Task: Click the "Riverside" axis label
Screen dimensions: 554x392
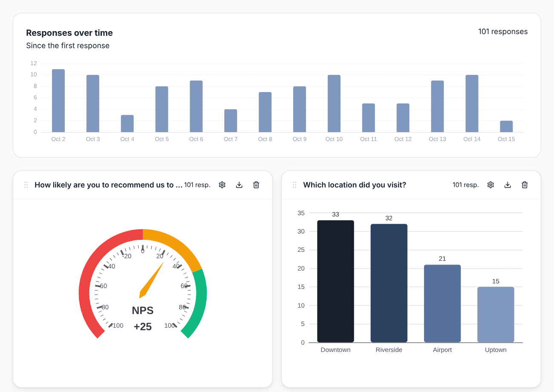Action: (389, 350)
